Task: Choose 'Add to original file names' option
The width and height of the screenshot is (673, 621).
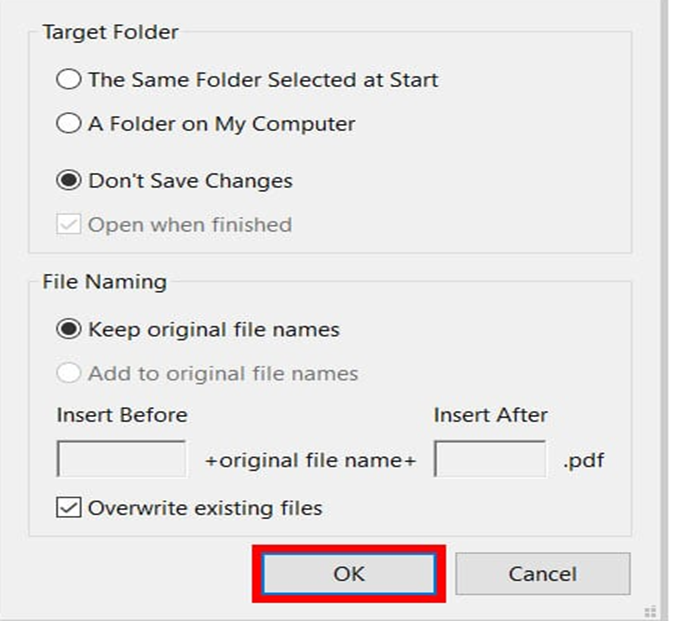Action: [x=69, y=374]
